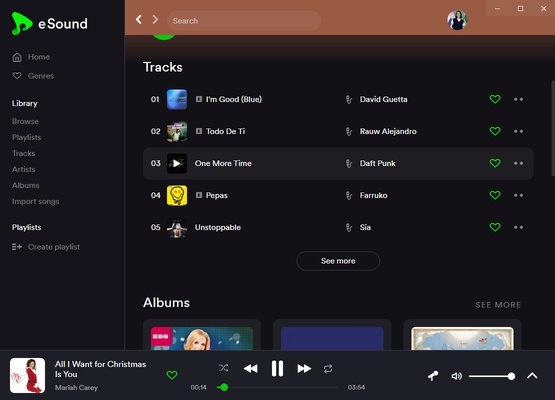Click I'm Good (Blue) cover thumbnail
The width and height of the screenshot is (555, 400).
click(177, 99)
